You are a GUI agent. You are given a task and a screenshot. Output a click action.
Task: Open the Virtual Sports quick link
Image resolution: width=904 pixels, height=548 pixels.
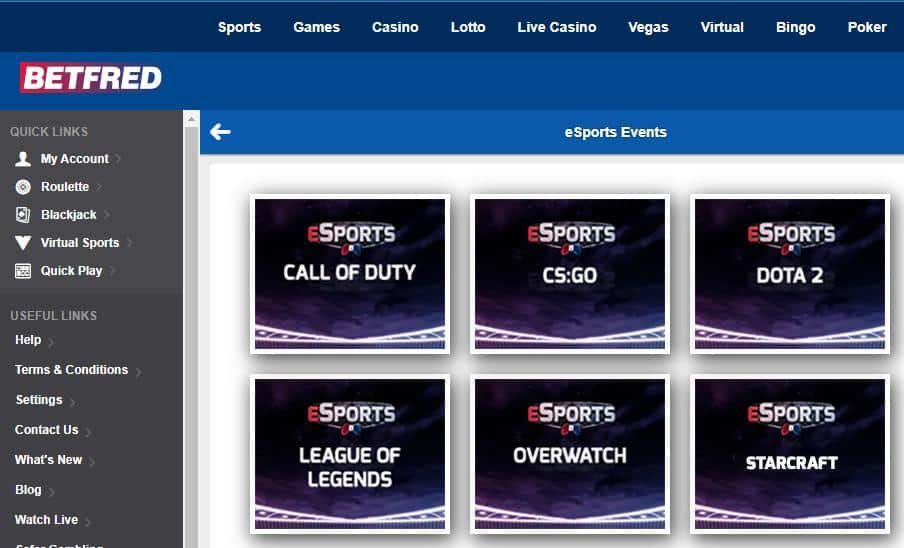(x=80, y=243)
